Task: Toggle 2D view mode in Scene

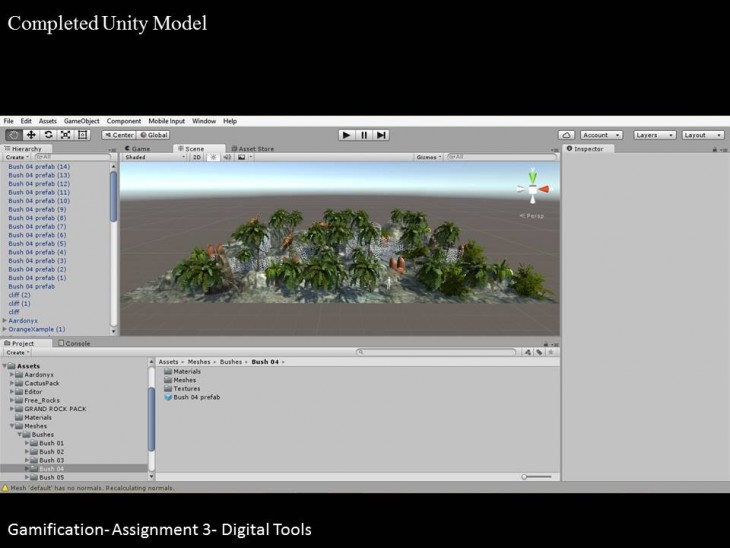Action: tap(197, 157)
